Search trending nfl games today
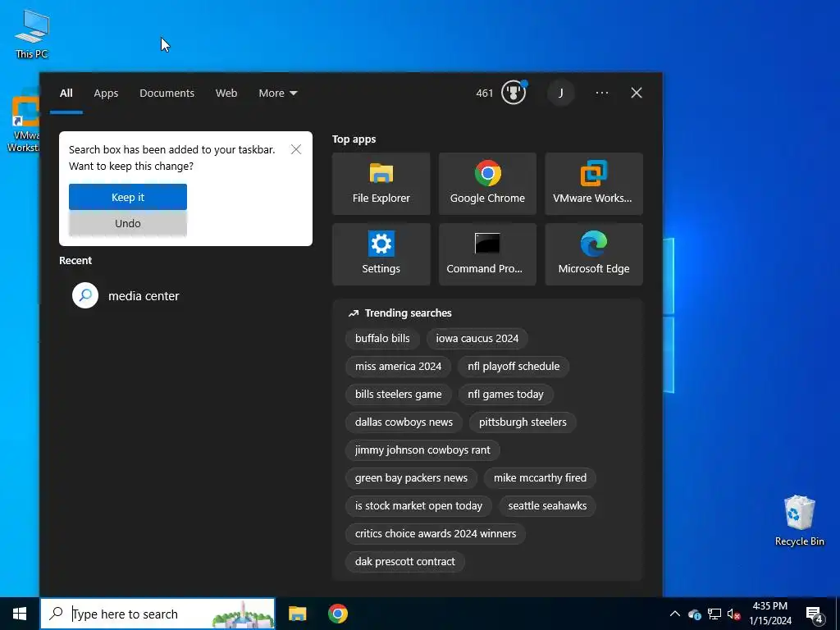The image size is (840, 630). pyautogui.click(x=505, y=395)
